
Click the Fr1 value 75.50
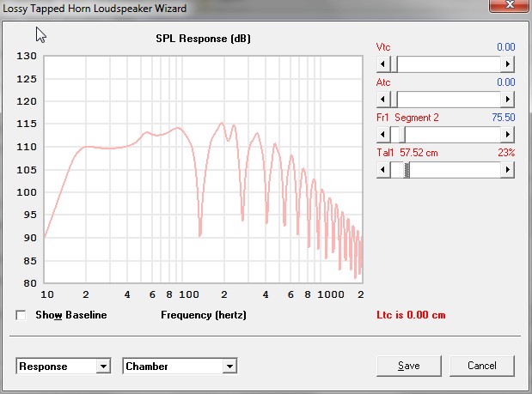pos(504,118)
